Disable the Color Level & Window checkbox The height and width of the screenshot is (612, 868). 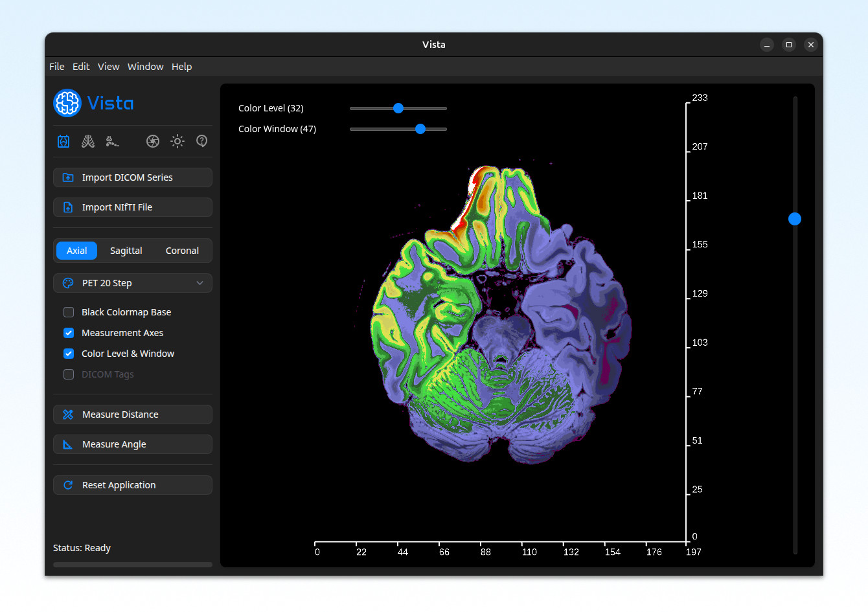point(69,354)
